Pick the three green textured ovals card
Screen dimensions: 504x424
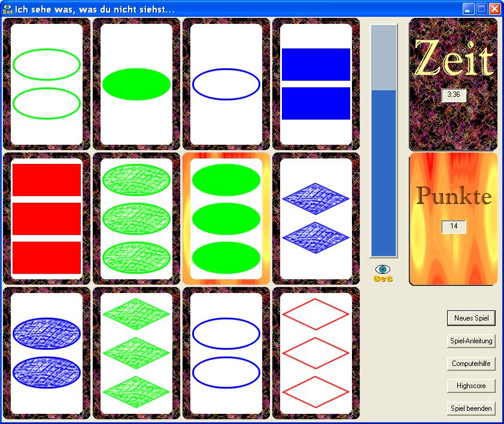click(136, 218)
